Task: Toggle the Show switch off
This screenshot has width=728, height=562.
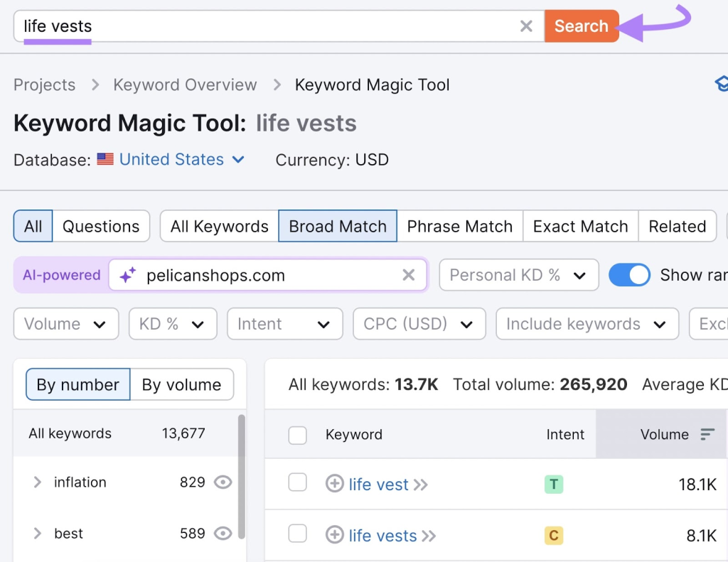Action: (629, 275)
